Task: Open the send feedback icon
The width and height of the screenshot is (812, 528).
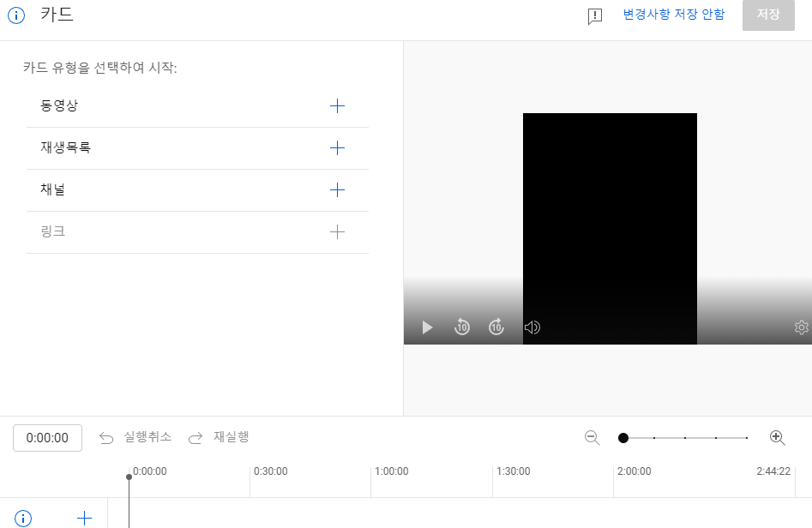Action: point(595,16)
